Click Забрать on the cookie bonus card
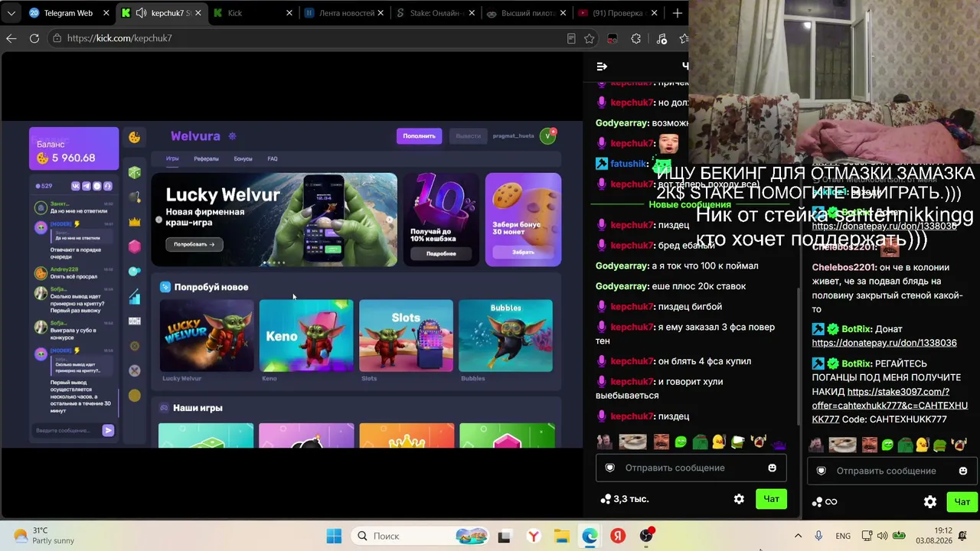980x551 pixels. (x=524, y=252)
